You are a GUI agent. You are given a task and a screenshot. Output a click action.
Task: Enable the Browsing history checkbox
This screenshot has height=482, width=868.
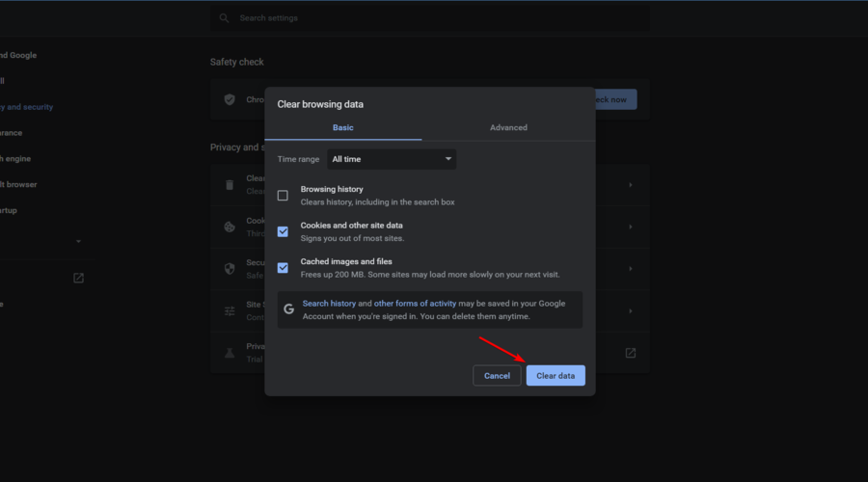(x=283, y=196)
